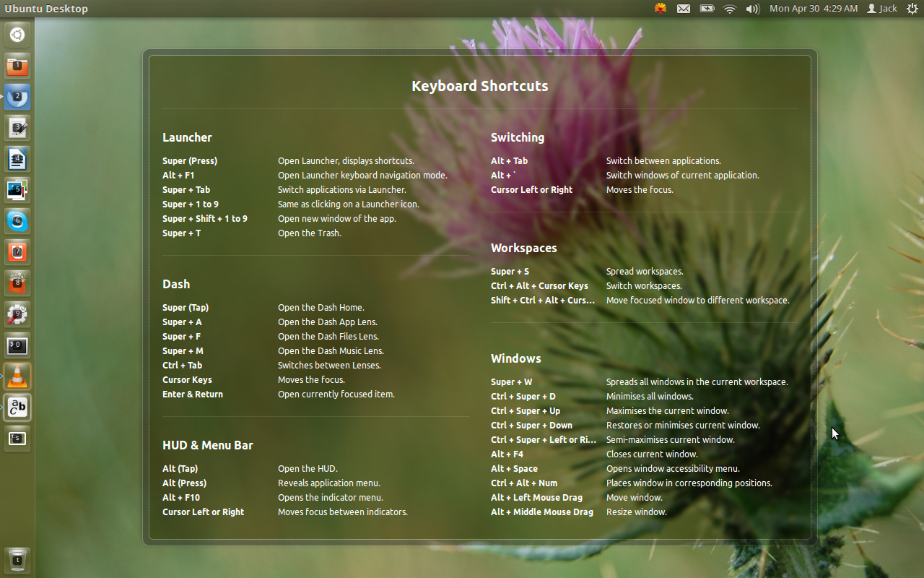
Task: Click the 'Super + S' shortcut label
Action: point(510,272)
